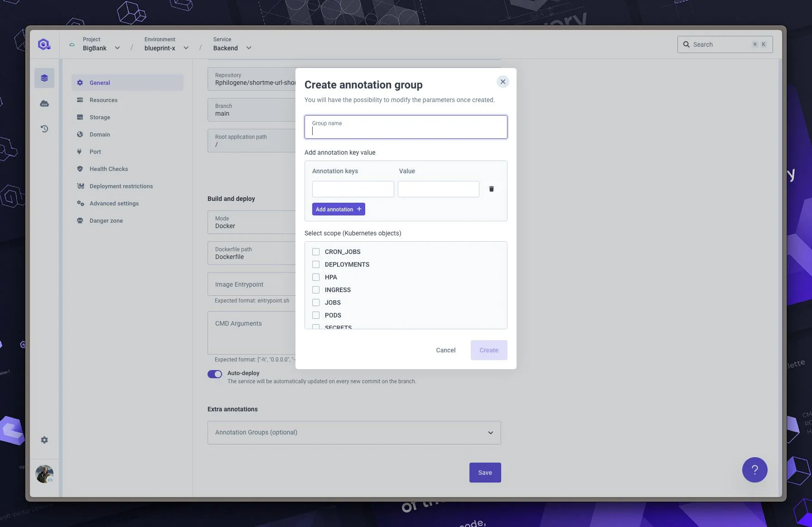Delete the annotation row with trash icon
Image resolution: width=812 pixels, height=527 pixels.
coord(491,189)
